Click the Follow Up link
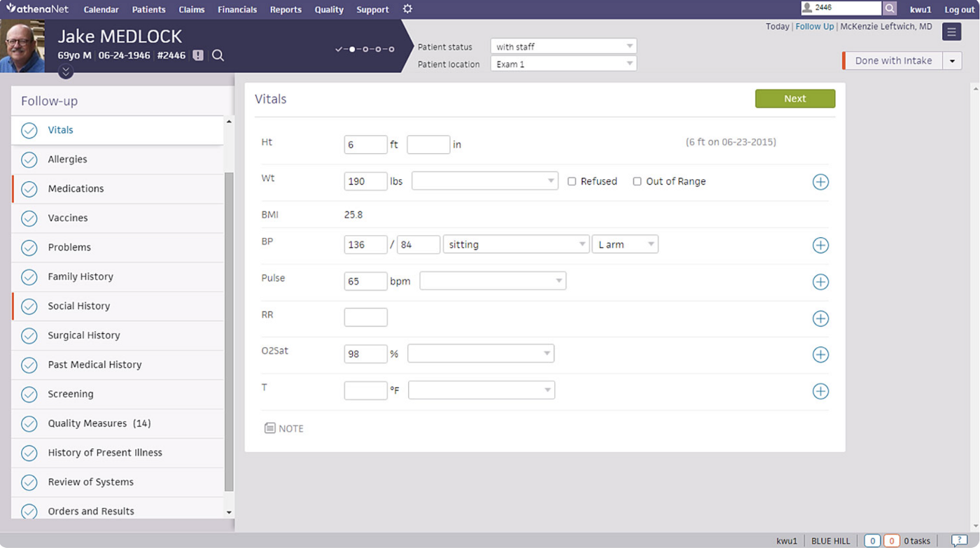 [x=815, y=27]
